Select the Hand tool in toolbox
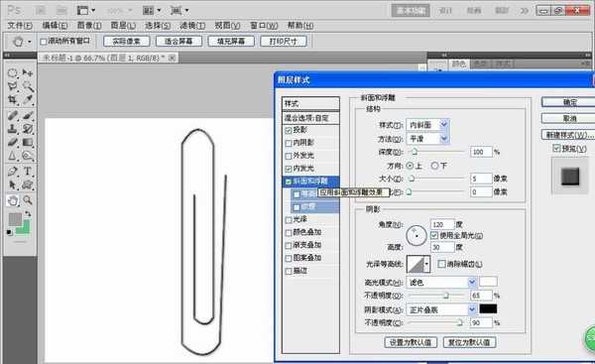Screen dimensions: 595x364 coord(13,200)
